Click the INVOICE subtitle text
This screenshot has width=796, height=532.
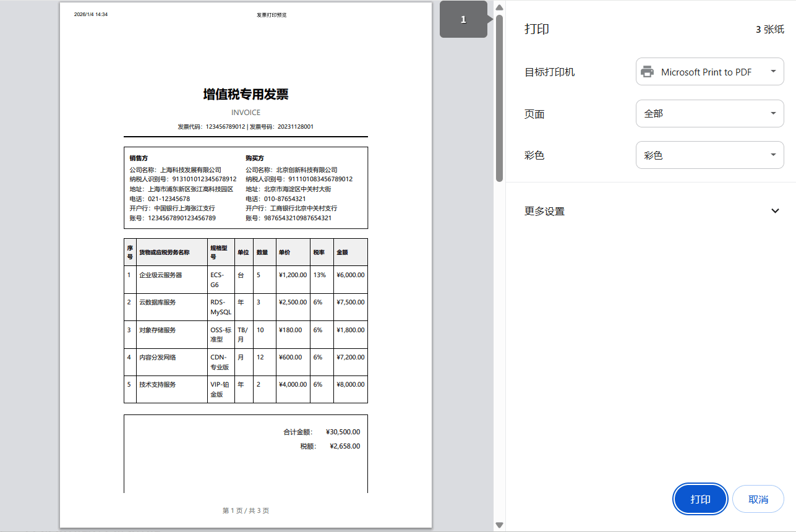pyautogui.click(x=246, y=113)
